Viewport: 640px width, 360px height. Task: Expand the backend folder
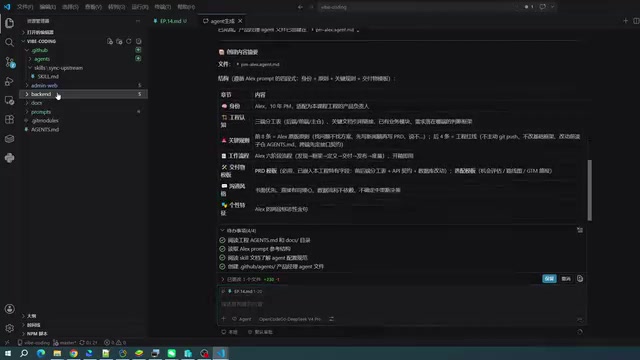click(41, 94)
